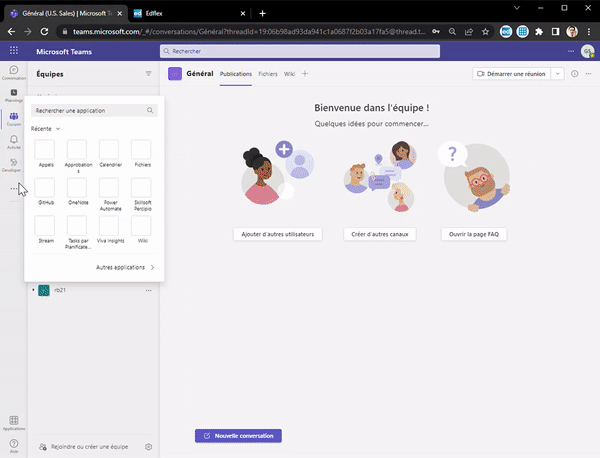Screen dimensions: 600x458
Task: Open browser tab search dropdown
Action: 517,8
